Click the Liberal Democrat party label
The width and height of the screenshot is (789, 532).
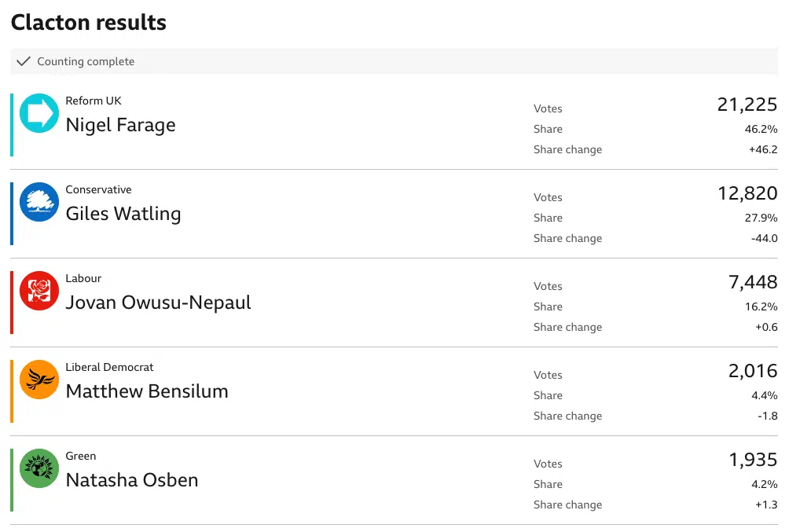coord(110,368)
